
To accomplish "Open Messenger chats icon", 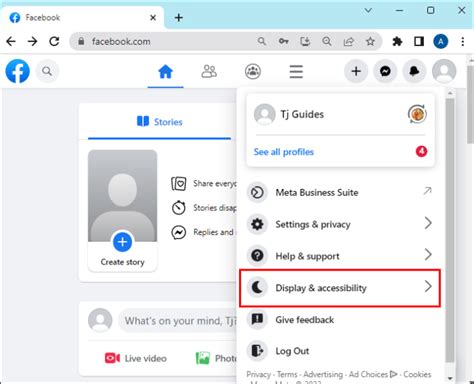I will [385, 71].
